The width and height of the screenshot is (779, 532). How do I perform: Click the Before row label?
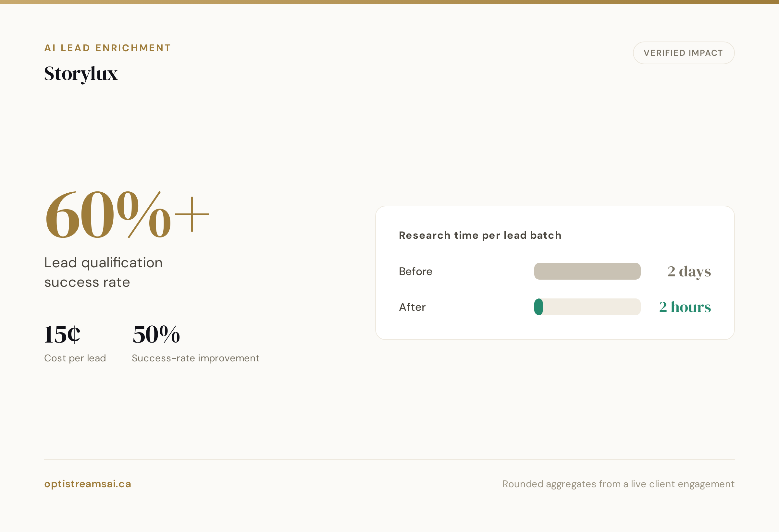coord(416,272)
